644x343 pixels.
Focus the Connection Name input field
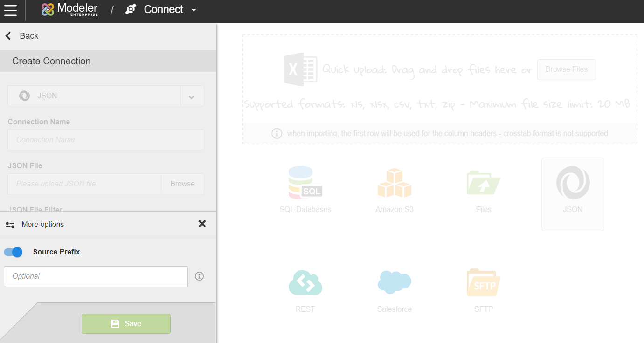click(x=106, y=140)
